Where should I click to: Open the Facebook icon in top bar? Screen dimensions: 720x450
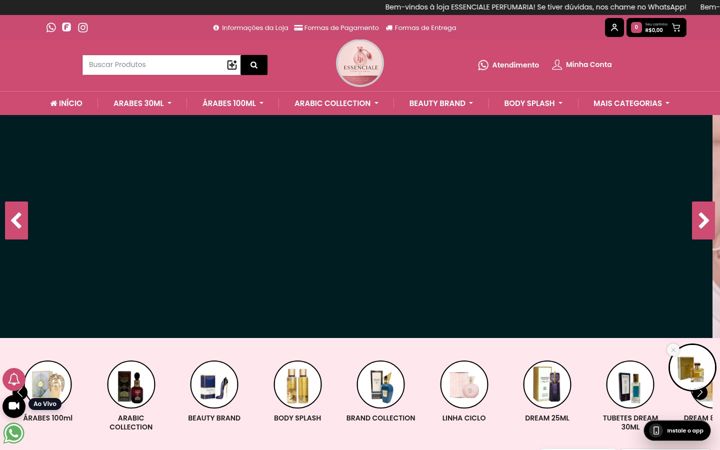coord(67,27)
